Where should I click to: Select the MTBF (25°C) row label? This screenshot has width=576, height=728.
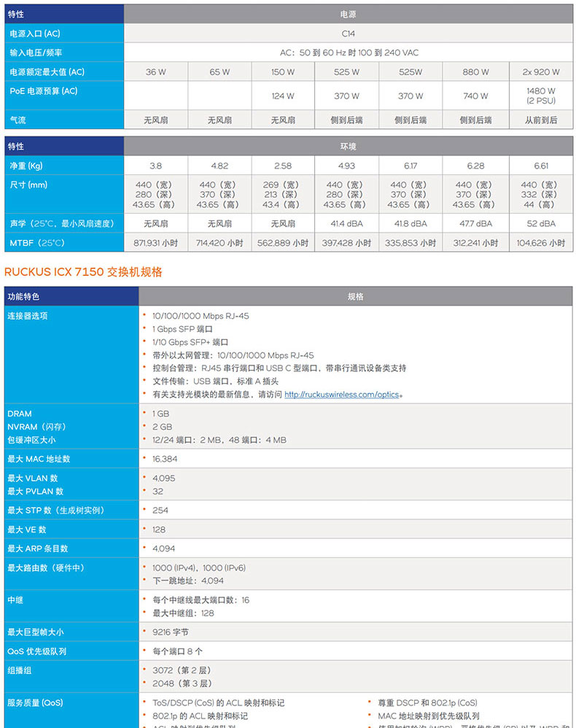pyautogui.click(x=37, y=243)
